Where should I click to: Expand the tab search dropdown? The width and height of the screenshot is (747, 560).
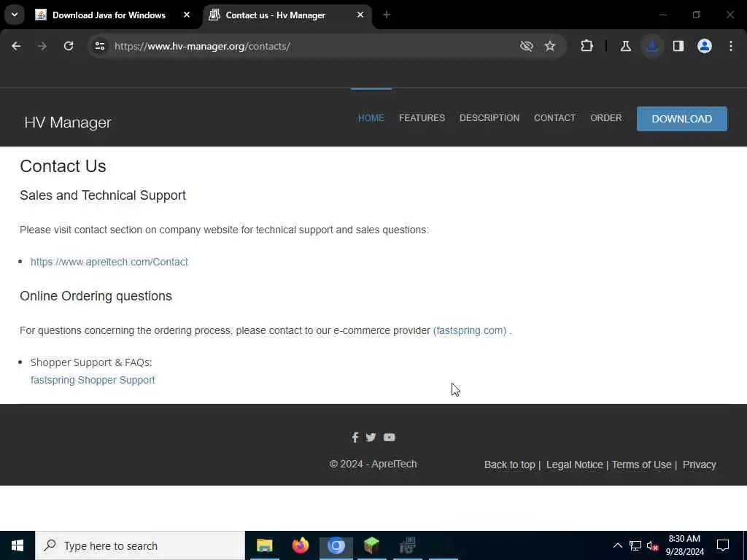click(15, 15)
